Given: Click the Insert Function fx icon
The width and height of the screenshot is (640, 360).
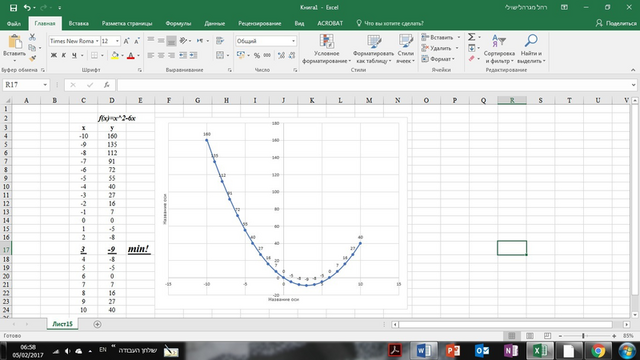Looking at the screenshot, I should tap(107, 85).
